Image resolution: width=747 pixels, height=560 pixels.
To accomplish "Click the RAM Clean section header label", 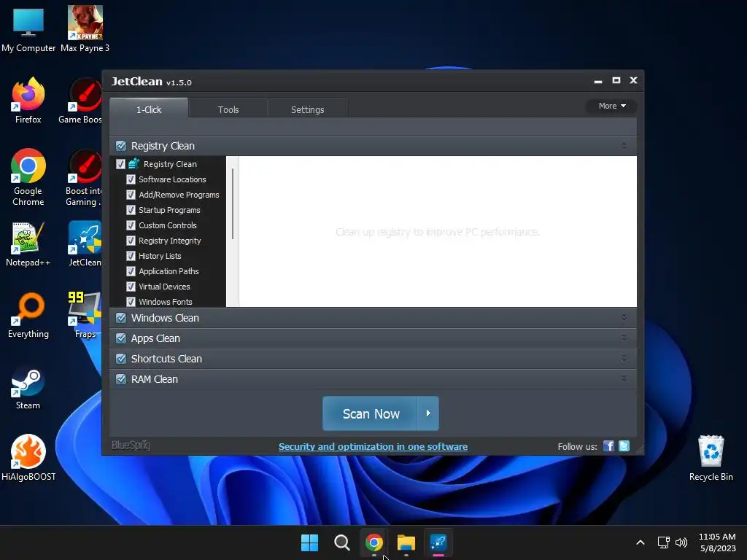I will tap(155, 379).
